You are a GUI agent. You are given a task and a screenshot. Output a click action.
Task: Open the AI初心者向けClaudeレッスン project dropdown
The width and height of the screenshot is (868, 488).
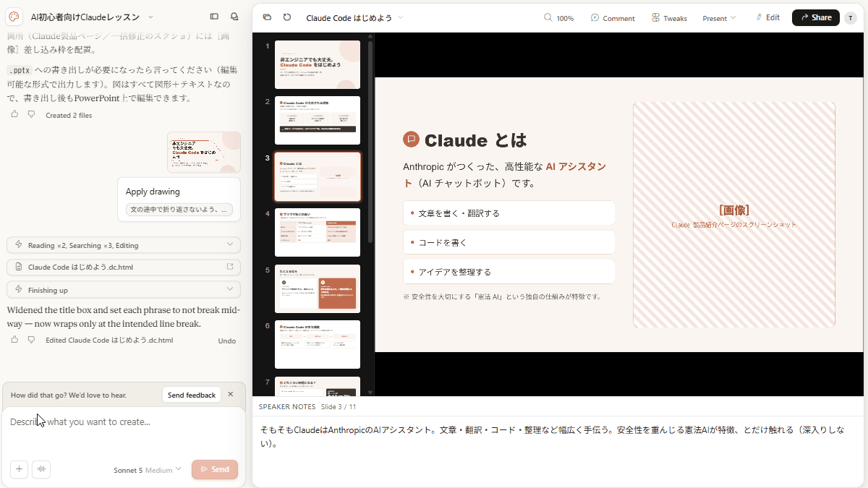(150, 17)
